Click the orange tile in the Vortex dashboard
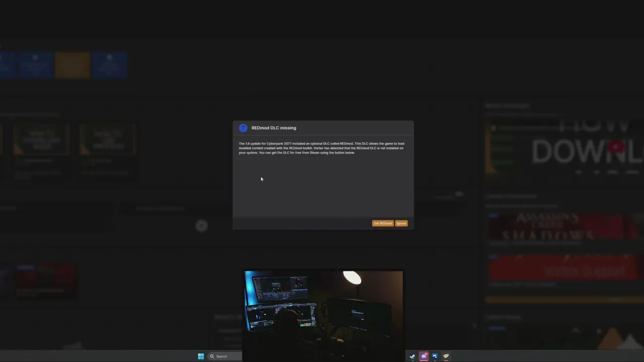 point(72,65)
